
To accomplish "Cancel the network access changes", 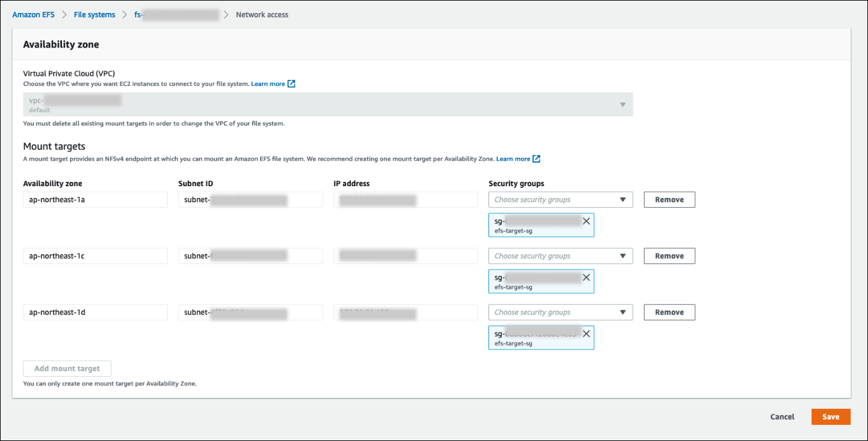I will point(782,417).
